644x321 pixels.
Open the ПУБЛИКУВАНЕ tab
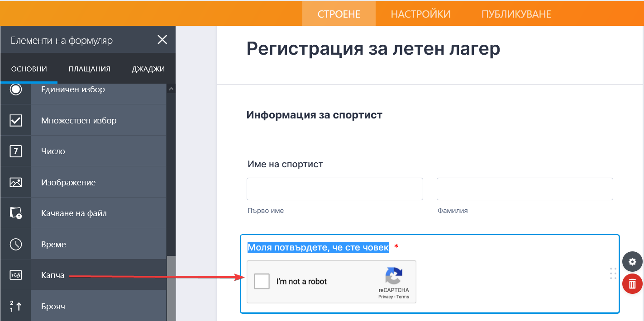coord(516,14)
